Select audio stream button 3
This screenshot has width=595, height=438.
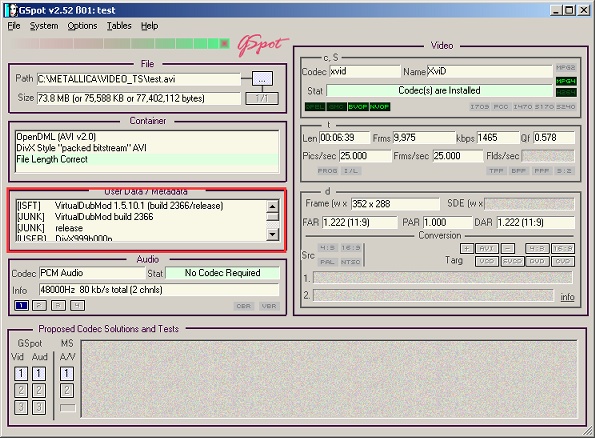click(x=58, y=306)
